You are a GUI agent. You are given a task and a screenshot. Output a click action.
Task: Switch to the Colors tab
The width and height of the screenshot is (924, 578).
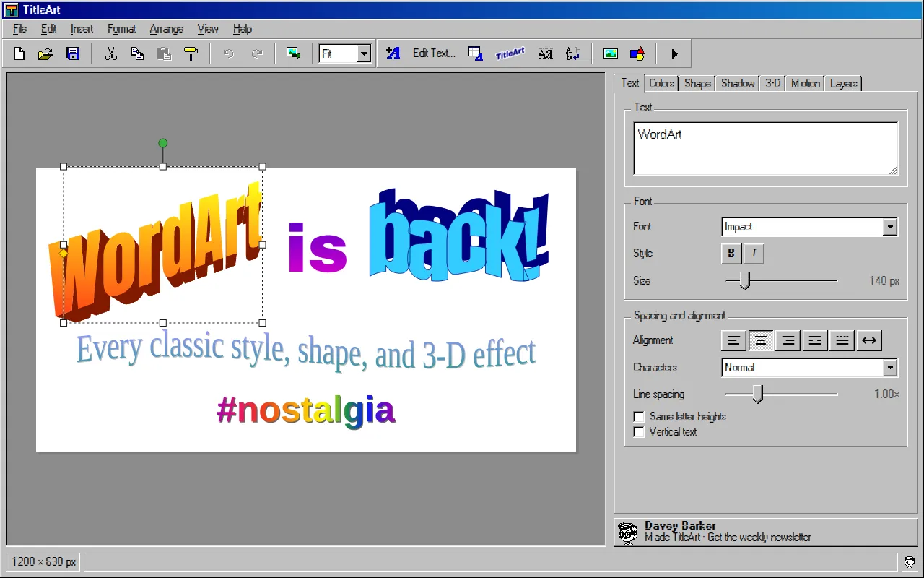(661, 84)
